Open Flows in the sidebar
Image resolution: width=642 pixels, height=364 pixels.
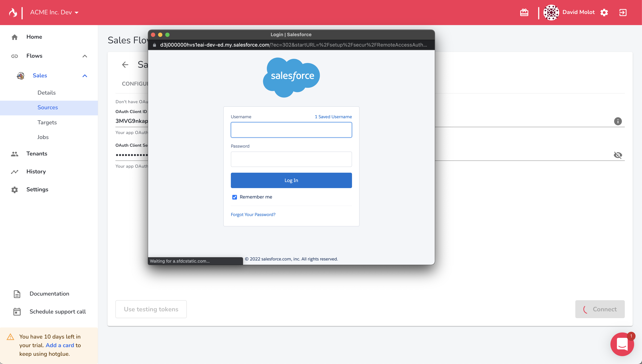[34, 56]
